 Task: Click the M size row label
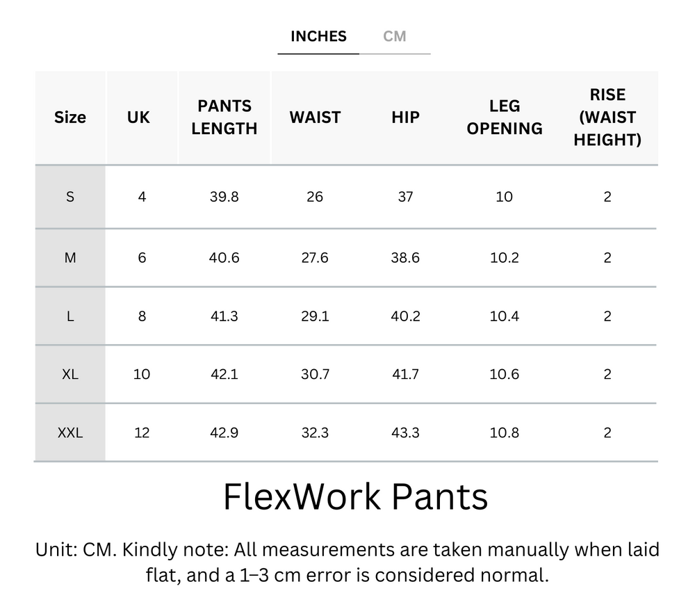tap(69, 257)
